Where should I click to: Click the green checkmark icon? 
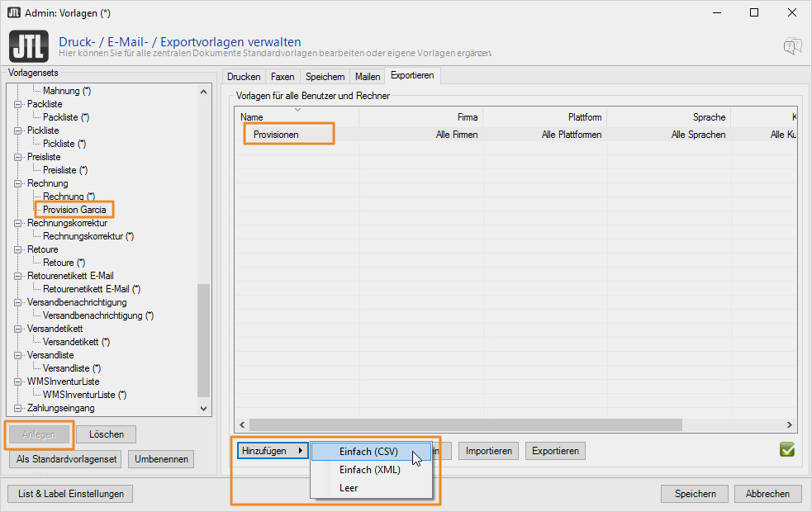click(x=786, y=449)
